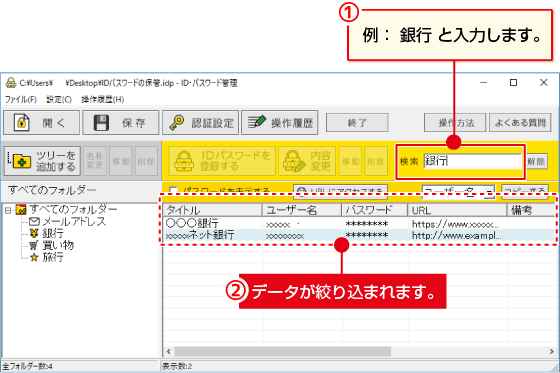Screen dimensions: 560x373
Task: Open the ファイル(F) menu
Action: point(21,99)
